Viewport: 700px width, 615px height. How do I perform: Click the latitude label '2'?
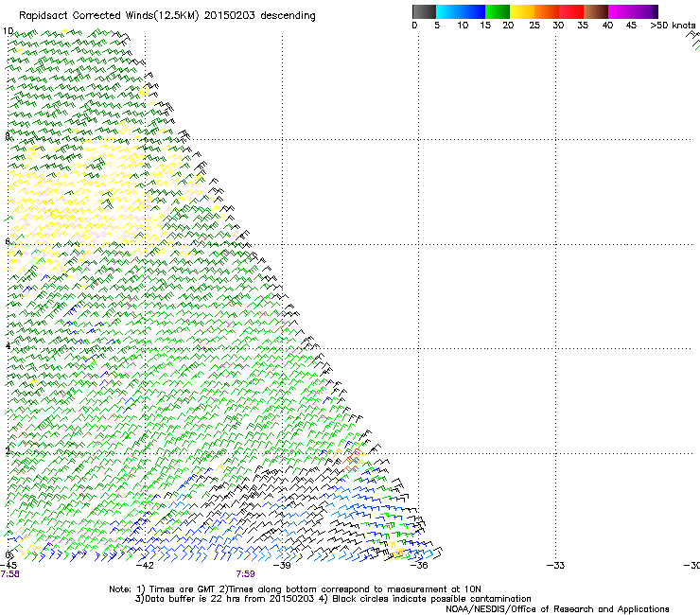[x=8, y=450]
